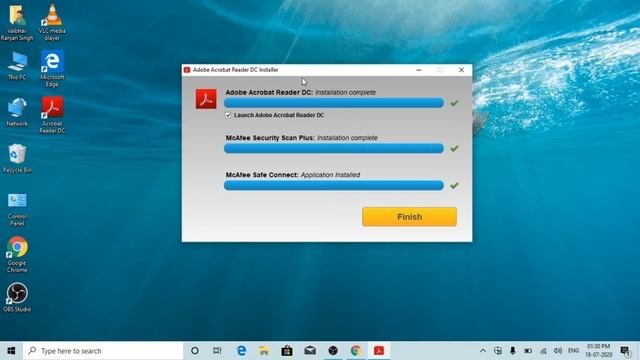Minimize the Adobe Acrobat Reader DC Installer
The width and height of the screenshot is (640, 360).
(x=419, y=70)
